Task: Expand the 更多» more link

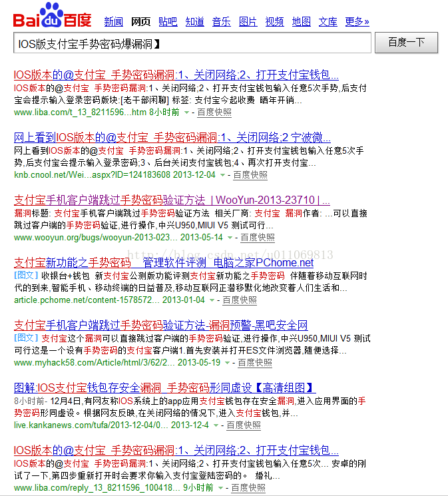Action: point(357,21)
